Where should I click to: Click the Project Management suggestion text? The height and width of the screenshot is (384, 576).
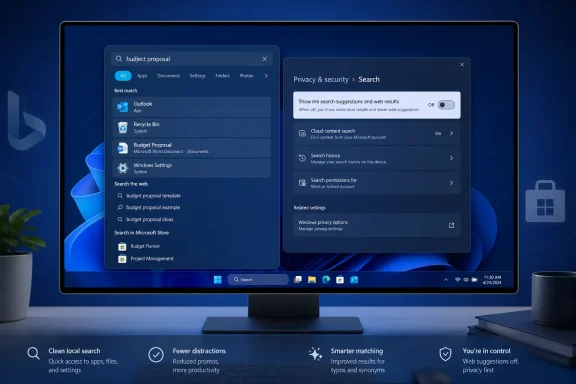point(152,259)
